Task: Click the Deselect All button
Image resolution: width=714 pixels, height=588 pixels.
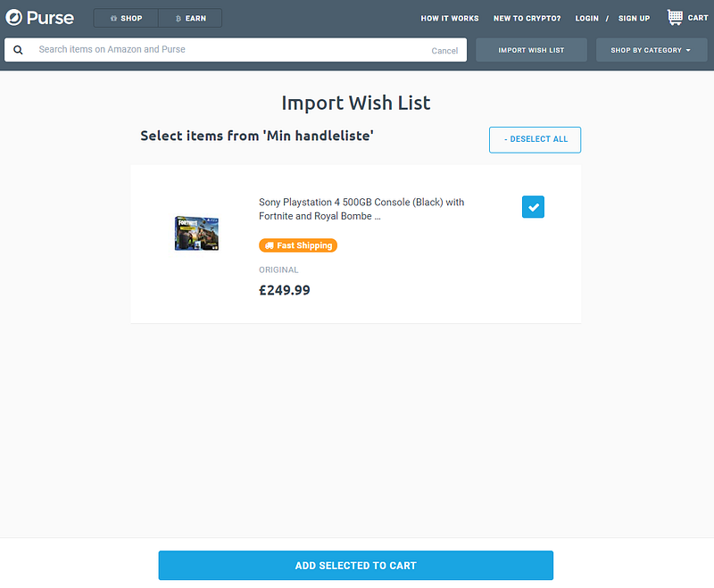Action: [x=535, y=140]
